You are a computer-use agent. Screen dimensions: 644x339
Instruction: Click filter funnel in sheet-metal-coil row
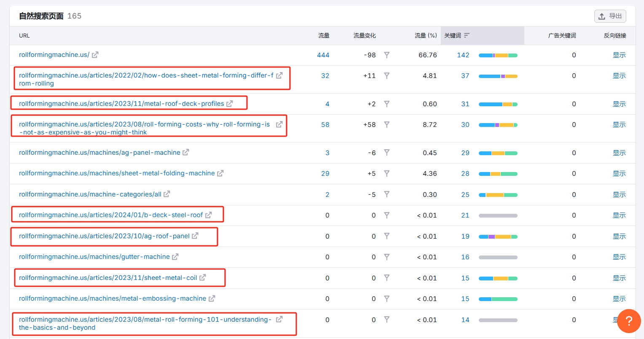click(387, 278)
